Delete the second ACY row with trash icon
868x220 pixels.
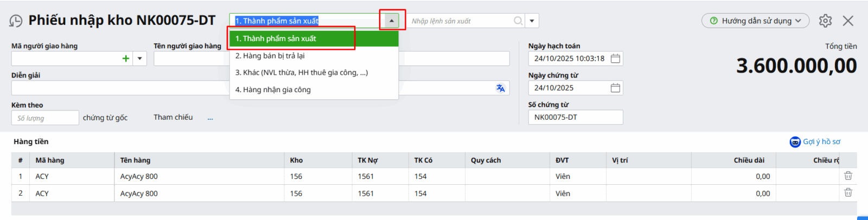[x=848, y=193]
